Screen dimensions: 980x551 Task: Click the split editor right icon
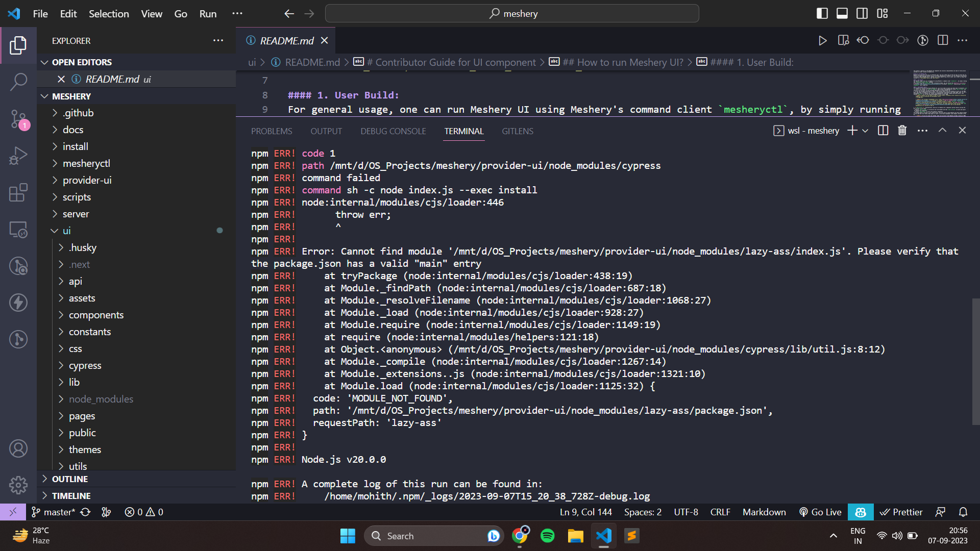tap(943, 41)
